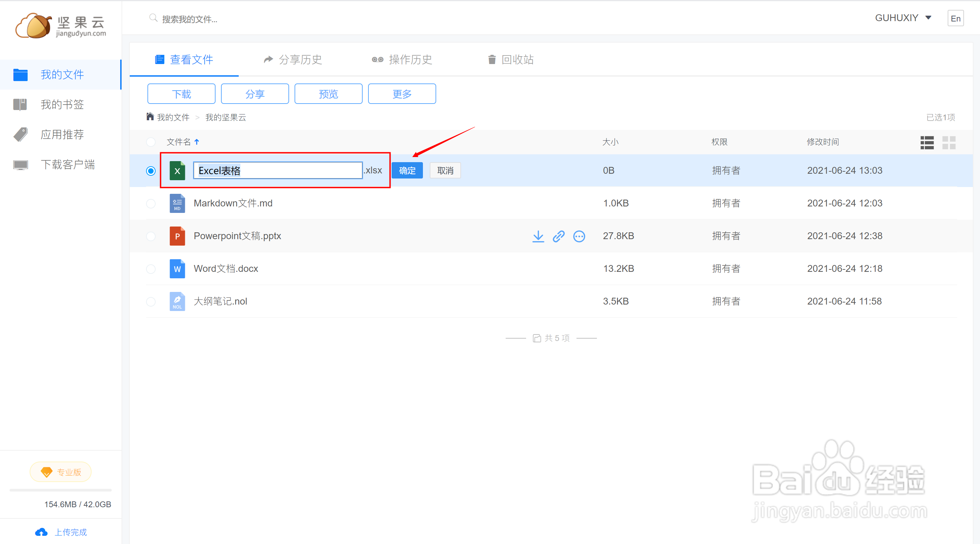
Task: Go to 我的文件 breadcrumb link
Action: [x=173, y=117]
